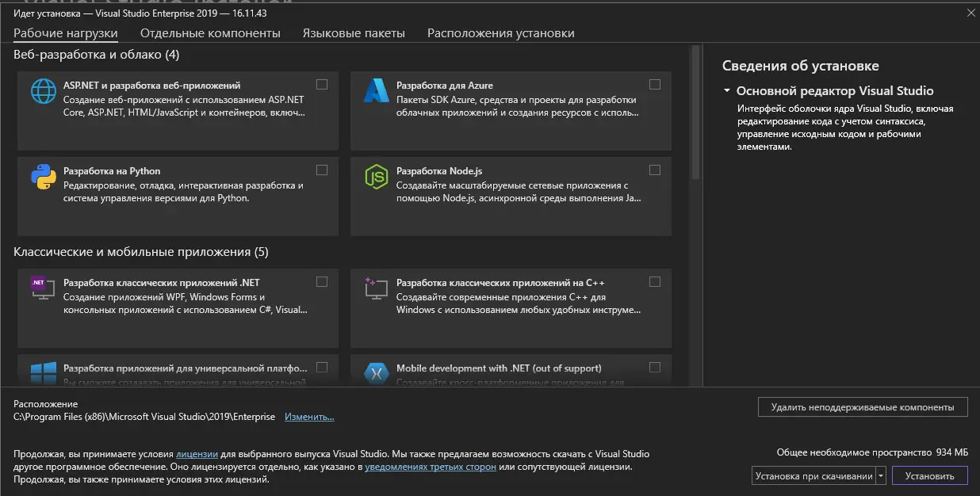Click the Установить button

929,475
